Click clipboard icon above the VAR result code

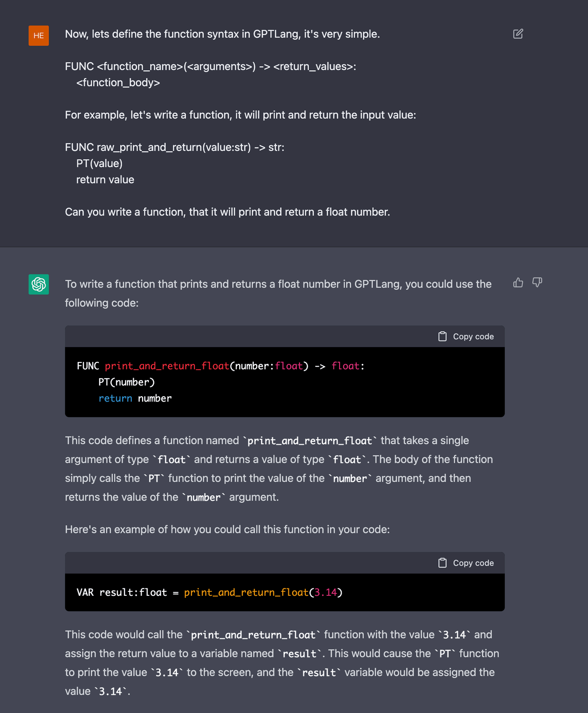(442, 563)
